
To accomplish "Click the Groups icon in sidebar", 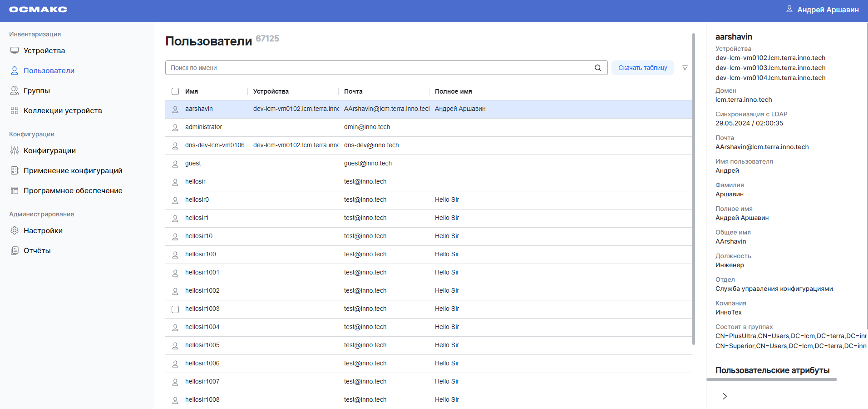I will click(15, 90).
